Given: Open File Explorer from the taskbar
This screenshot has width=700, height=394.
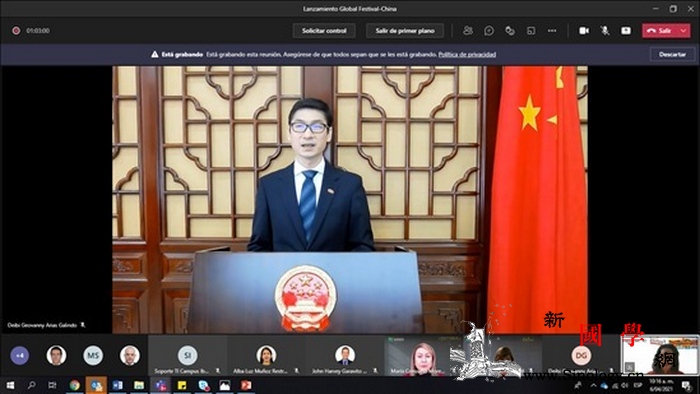Looking at the screenshot, I should click(139, 385).
